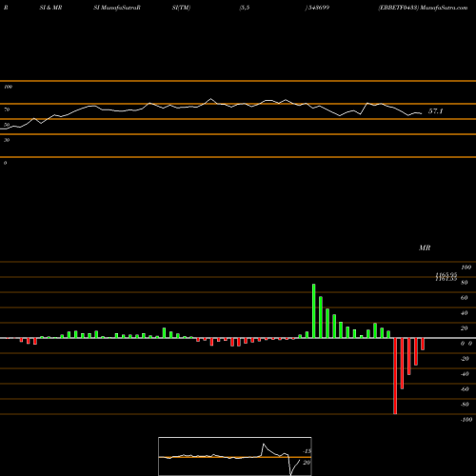
Task: Click the -15 value in mini chart
Action: 307,451
